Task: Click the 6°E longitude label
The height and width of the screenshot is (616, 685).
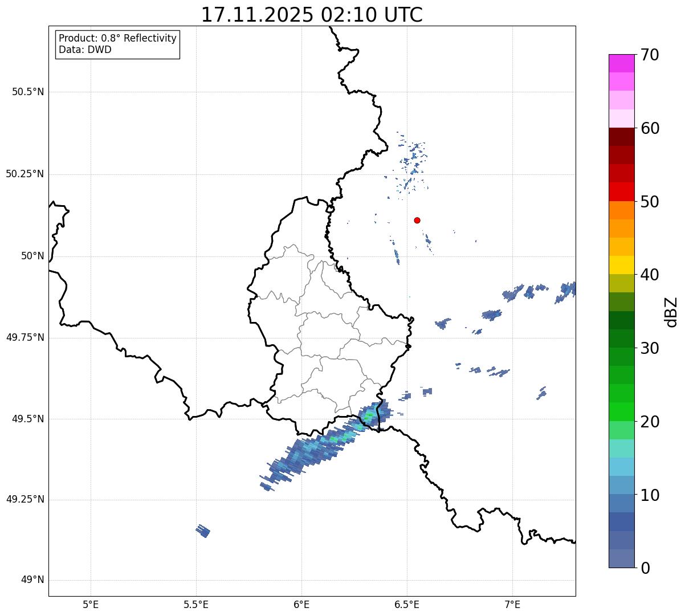Action: (x=301, y=604)
